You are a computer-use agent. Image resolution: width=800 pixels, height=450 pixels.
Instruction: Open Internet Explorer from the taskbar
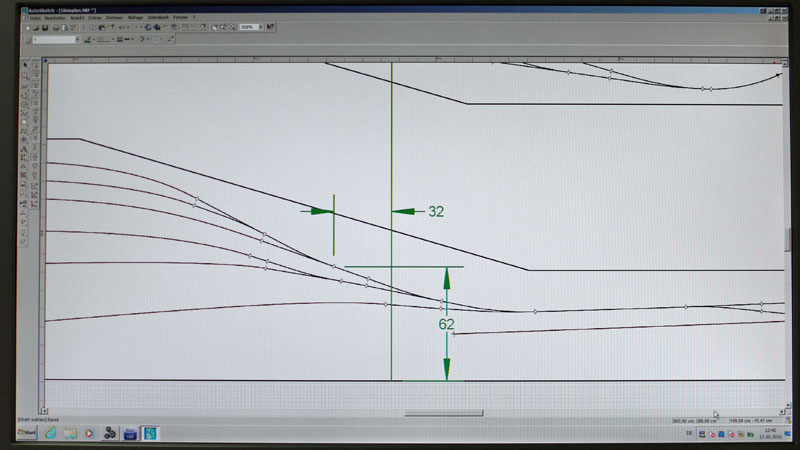coord(50,433)
